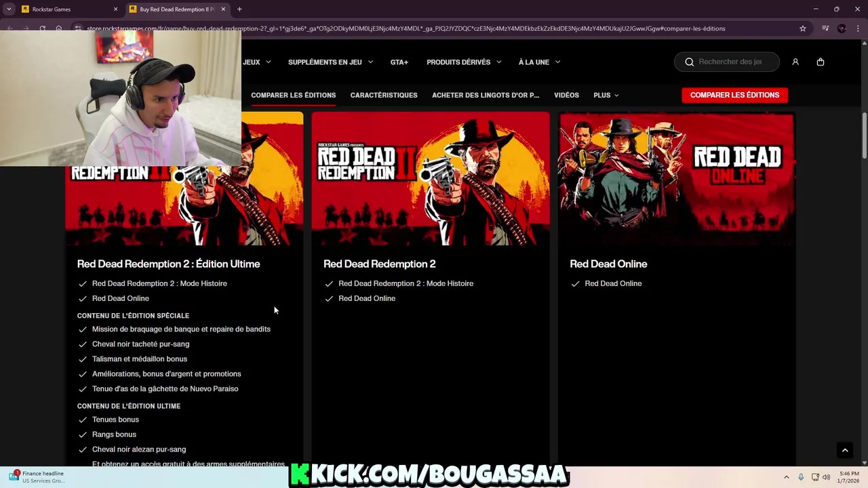Viewport: 868px width, 488px height.
Task: Click Red Dead Redemption 2 : Édition Ultime title
Action: point(168,264)
